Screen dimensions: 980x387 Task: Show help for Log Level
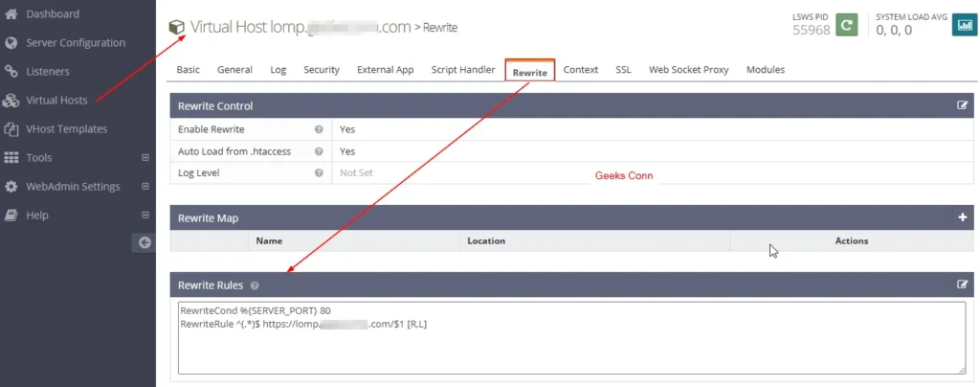click(x=319, y=172)
